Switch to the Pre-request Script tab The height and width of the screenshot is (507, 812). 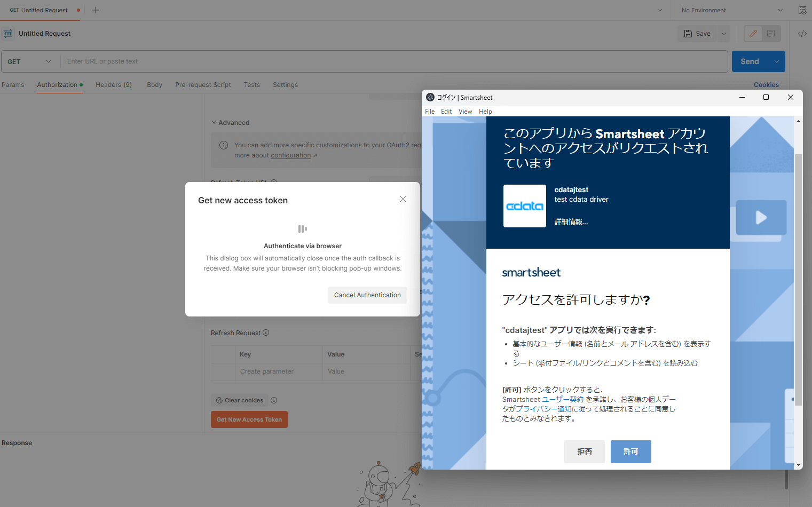click(203, 85)
